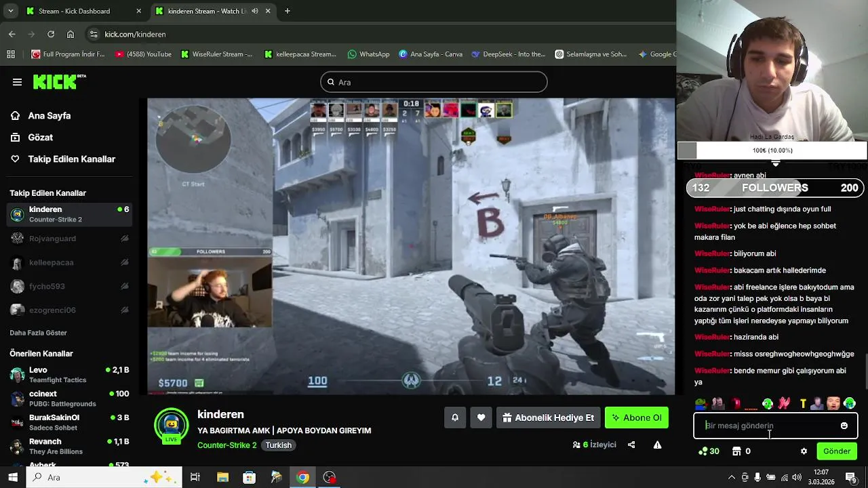
Task: Open a new browser tab
Action: [x=288, y=11]
